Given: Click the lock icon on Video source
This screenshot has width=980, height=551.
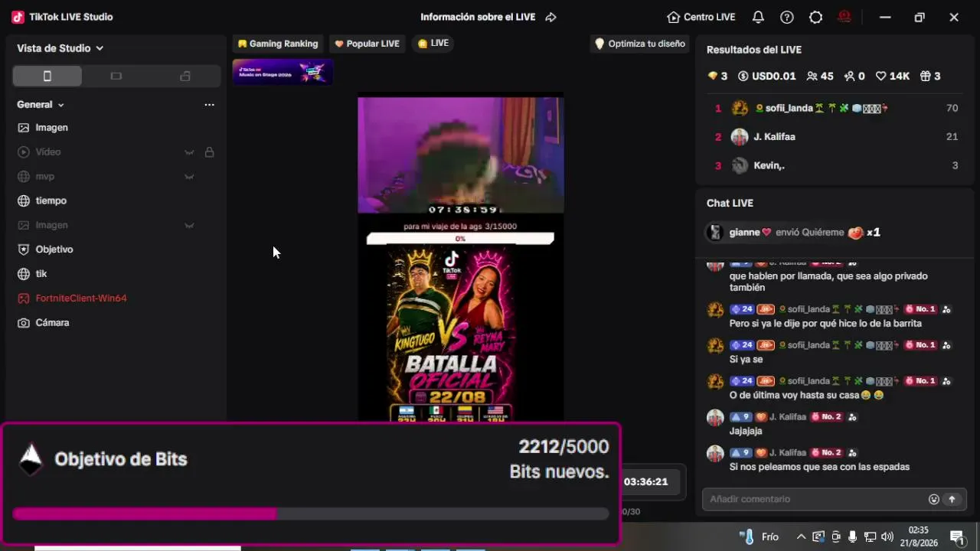Looking at the screenshot, I should tap(209, 152).
